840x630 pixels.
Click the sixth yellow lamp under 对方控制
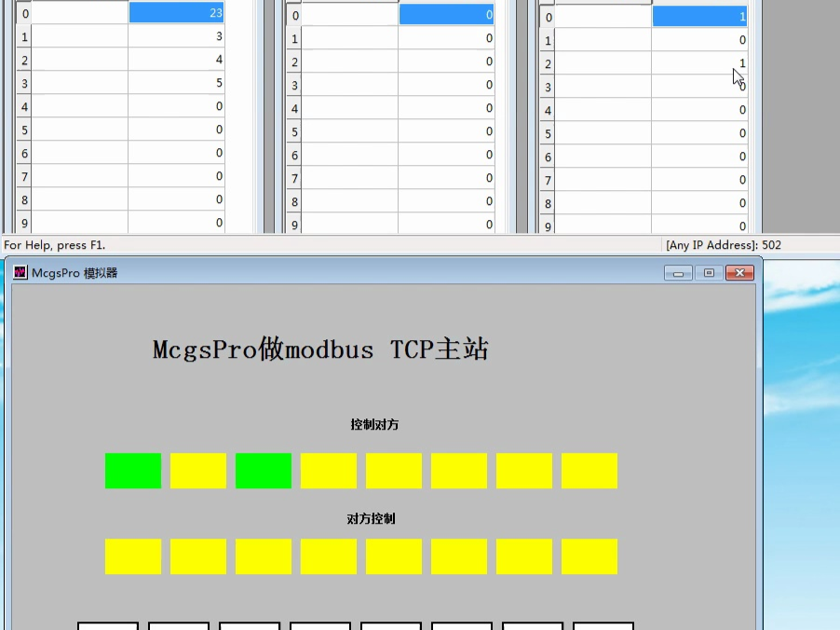click(x=459, y=556)
